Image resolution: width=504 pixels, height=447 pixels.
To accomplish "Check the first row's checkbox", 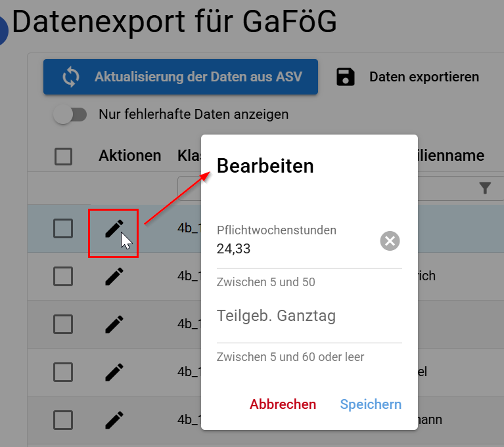I will coord(63,228).
